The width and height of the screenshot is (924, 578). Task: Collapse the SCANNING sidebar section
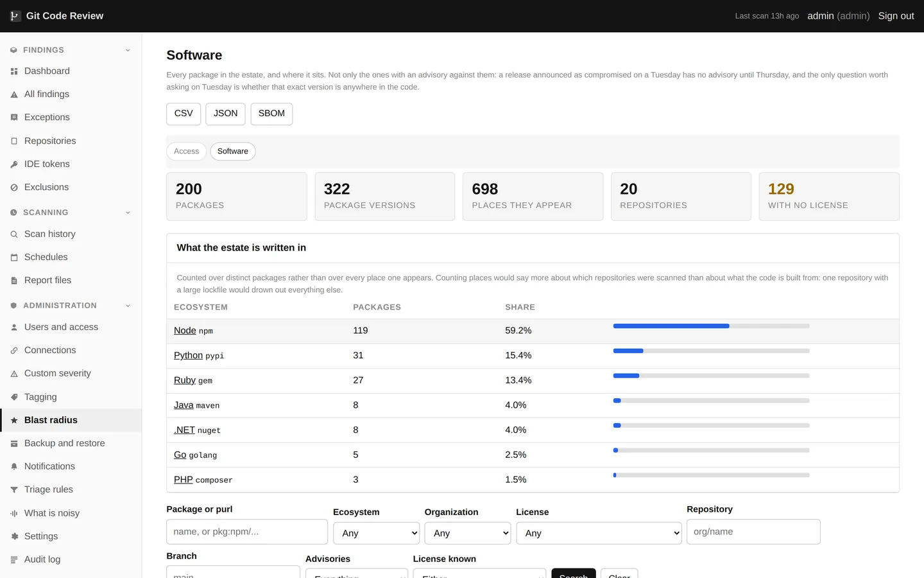(128, 213)
